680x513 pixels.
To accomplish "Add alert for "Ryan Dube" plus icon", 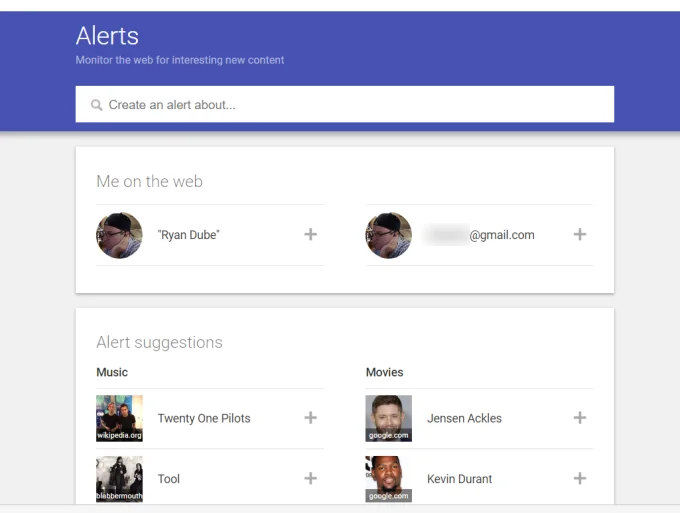I will point(310,235).
